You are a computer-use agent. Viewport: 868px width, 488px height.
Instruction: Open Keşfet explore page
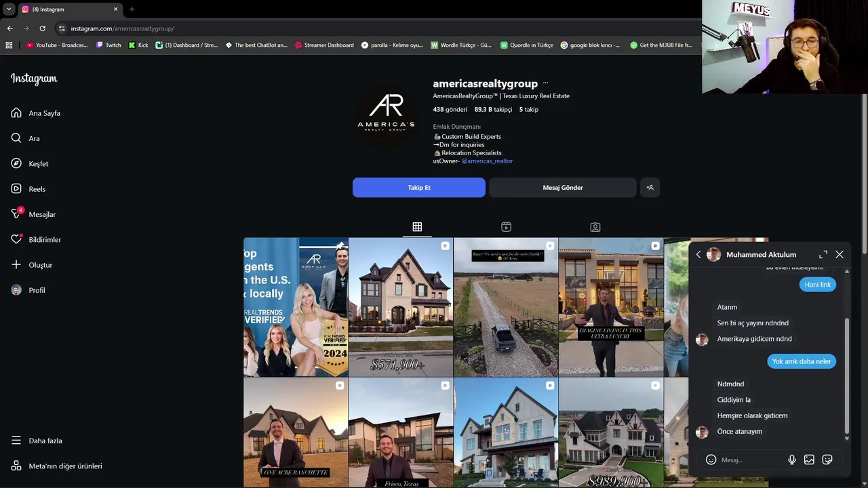click(x=30, y=164)
